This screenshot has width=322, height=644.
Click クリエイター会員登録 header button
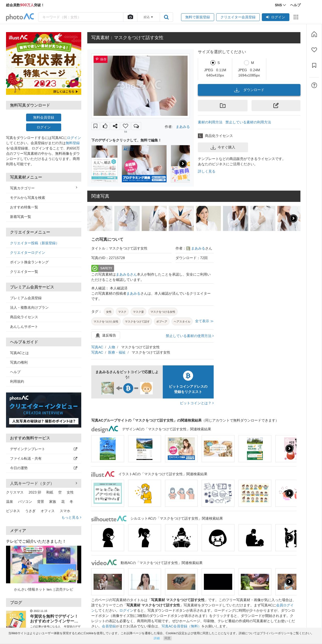tap(238, 17)
